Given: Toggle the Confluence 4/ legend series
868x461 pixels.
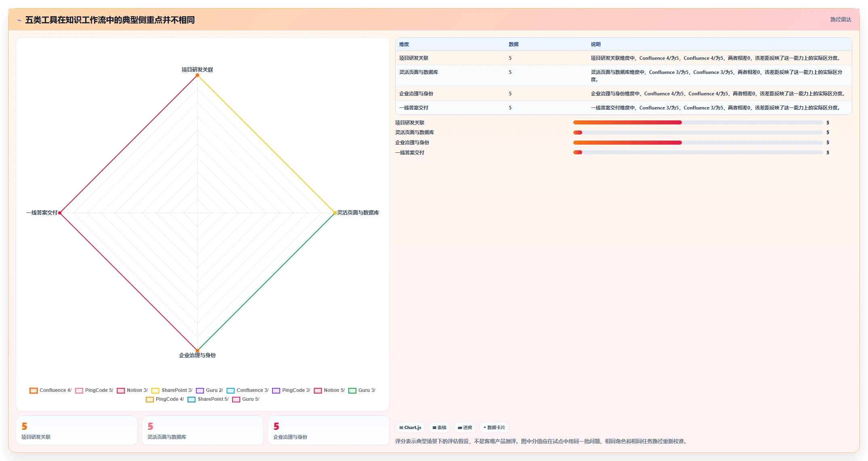Looking at the screenshot, I should (50, 390).
